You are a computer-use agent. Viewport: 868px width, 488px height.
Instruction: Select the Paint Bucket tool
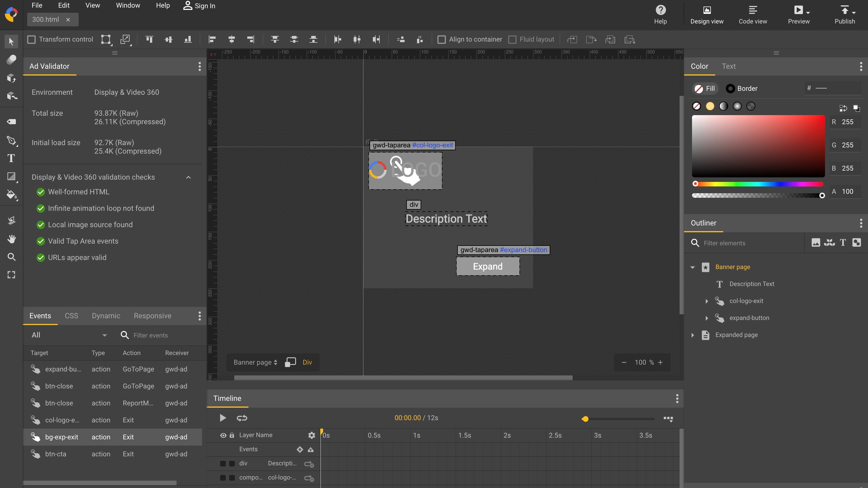11,195
